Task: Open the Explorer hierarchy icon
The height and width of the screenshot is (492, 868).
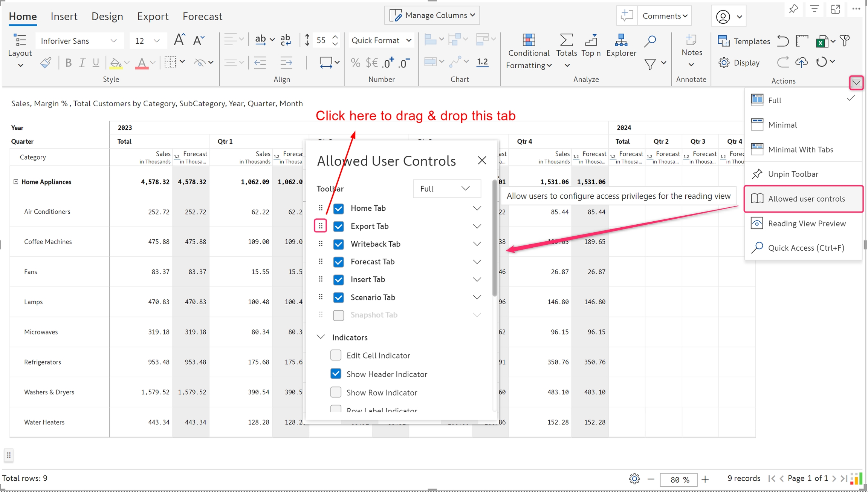Action: coord(621,40)
